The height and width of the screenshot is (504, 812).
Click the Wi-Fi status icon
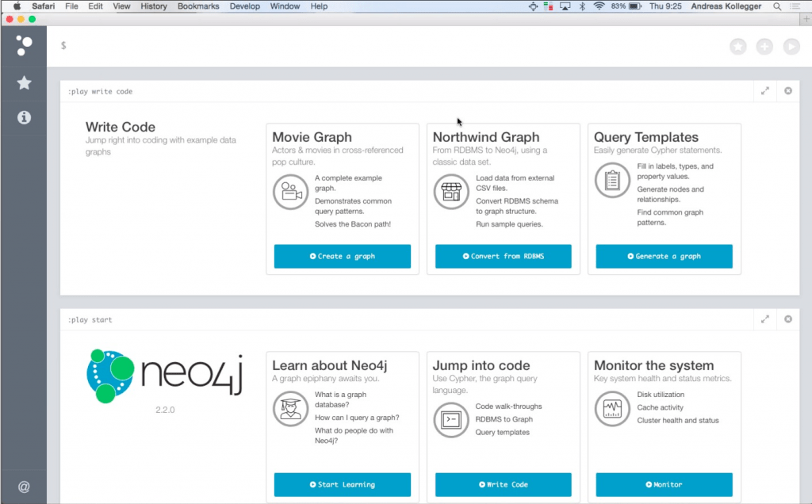click(599, 6)
